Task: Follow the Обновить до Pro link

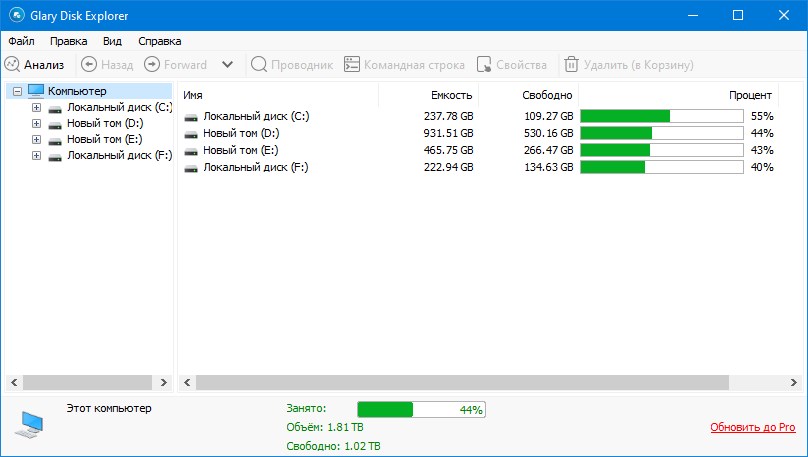Action: click(x=752, y=427)
